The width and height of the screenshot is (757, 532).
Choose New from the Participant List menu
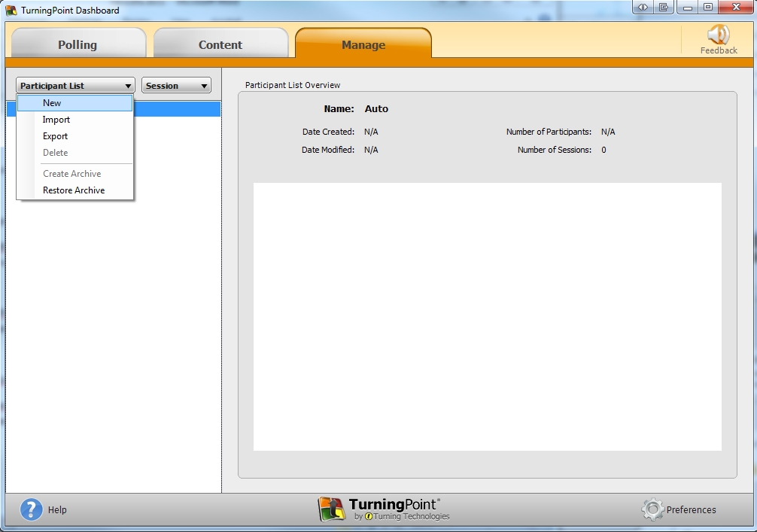click(x=74, y=103)
